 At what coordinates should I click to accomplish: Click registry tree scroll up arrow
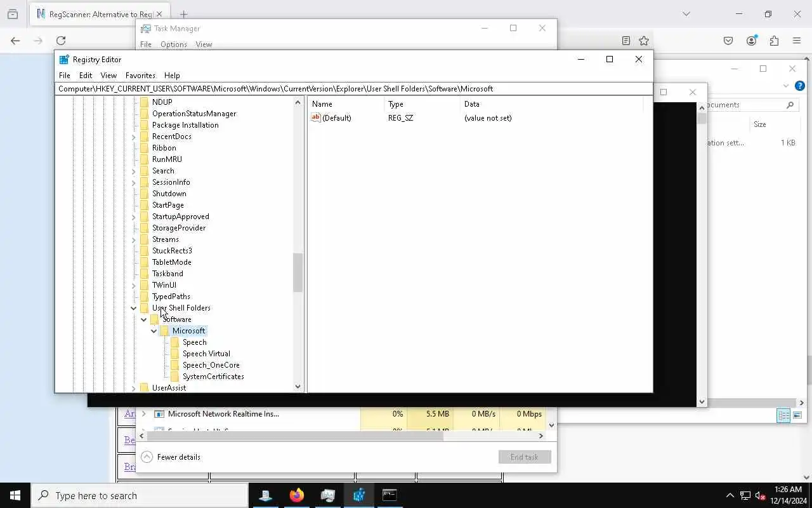(x=298, y=102)
